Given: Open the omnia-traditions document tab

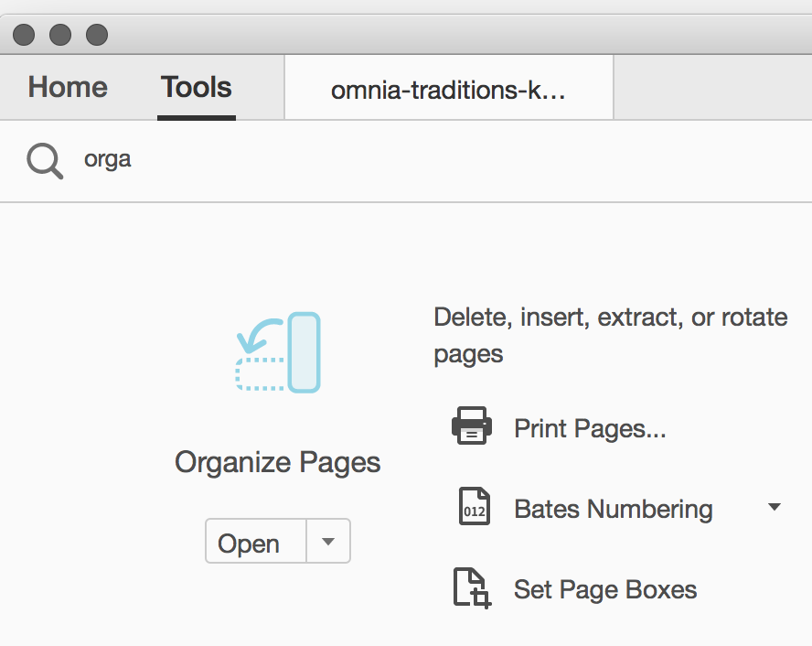Looking at the screenshot, I should click(x=448, y=90).
